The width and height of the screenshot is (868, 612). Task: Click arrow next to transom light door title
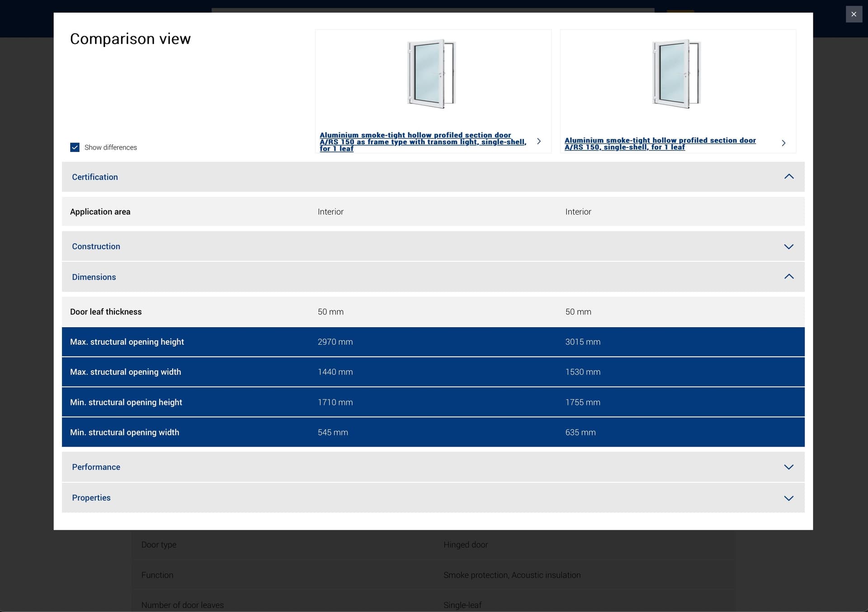click(538, 141)
